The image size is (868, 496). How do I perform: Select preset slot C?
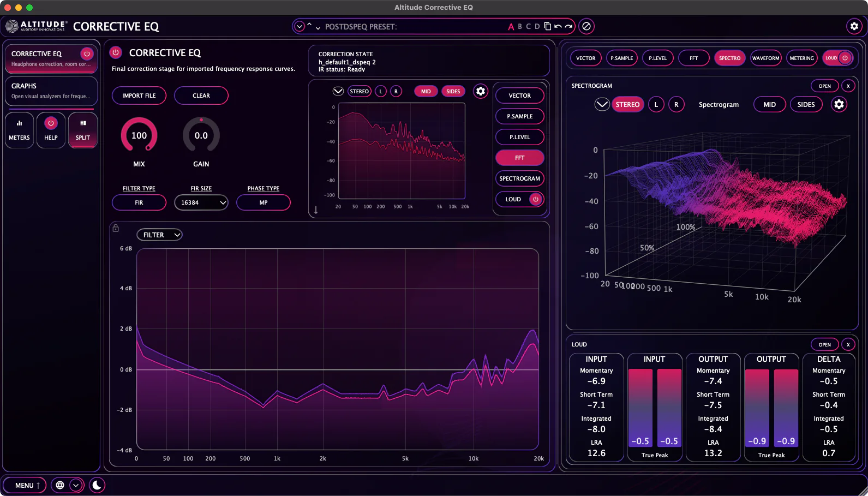tap(529, 26)
